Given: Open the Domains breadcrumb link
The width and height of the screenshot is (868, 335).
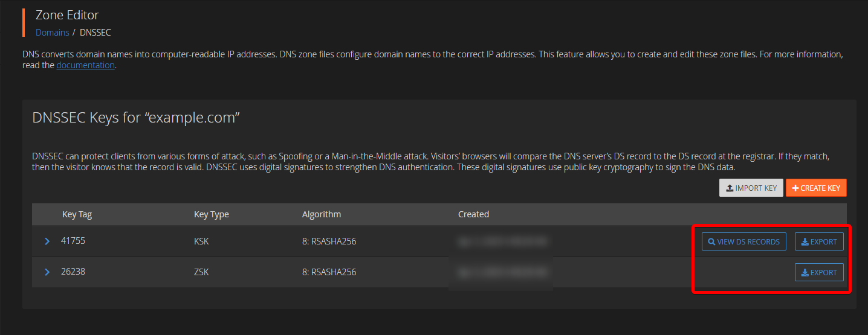Looking at the screenshot, I should 53,33.
